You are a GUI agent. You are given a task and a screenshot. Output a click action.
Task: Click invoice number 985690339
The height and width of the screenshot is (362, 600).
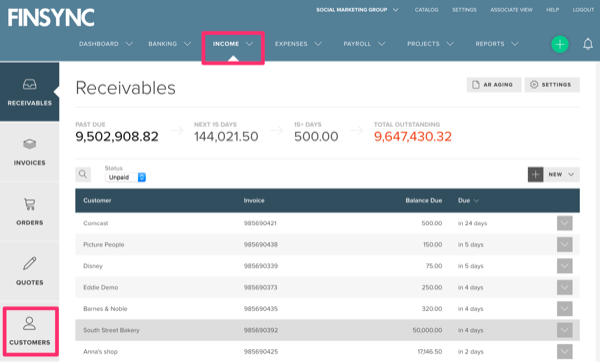click(x=261, y=266)
